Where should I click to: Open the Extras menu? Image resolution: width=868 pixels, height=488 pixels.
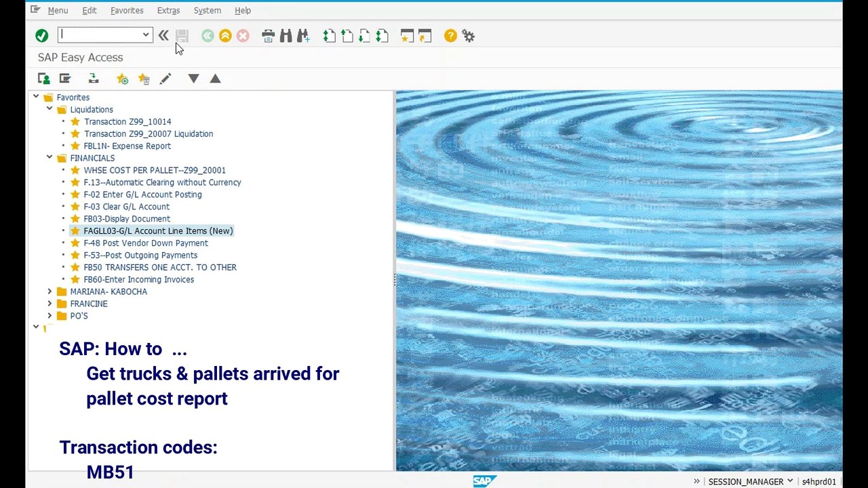[168, 10]
